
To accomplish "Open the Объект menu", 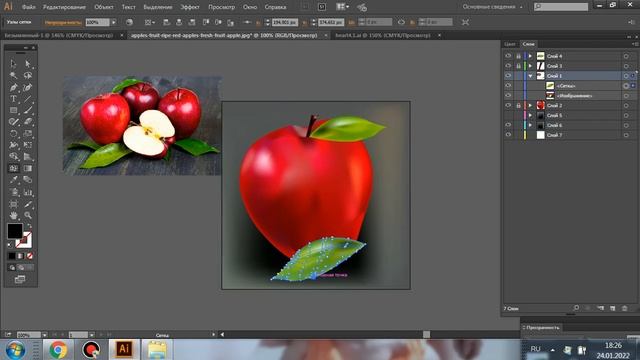I will pos(104,7).
